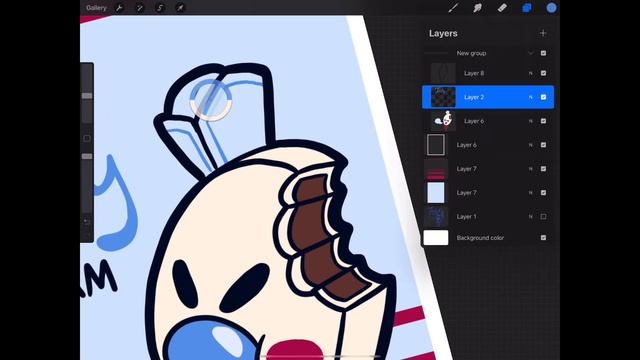Select the Smudge finger tool
The width and height of the screenshot is (640, 360).
pos(478,8)
